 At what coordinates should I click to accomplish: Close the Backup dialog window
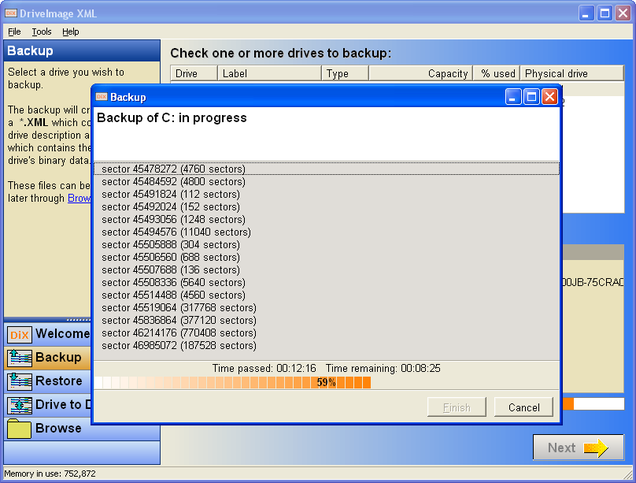tap(550, 97)
